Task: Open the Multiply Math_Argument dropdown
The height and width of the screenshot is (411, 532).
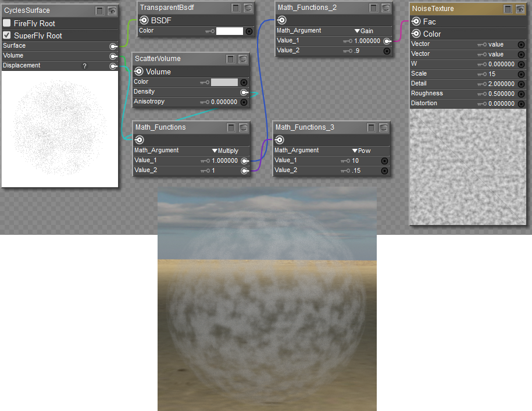Action: tap(226, 151)
